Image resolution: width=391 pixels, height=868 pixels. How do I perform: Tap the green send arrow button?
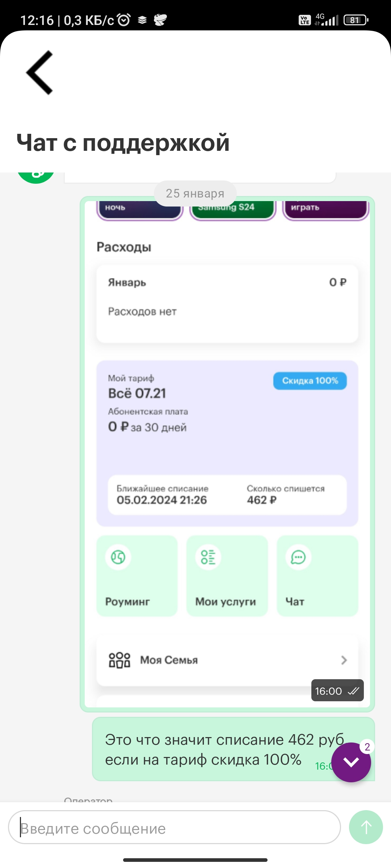coord(366,827)
